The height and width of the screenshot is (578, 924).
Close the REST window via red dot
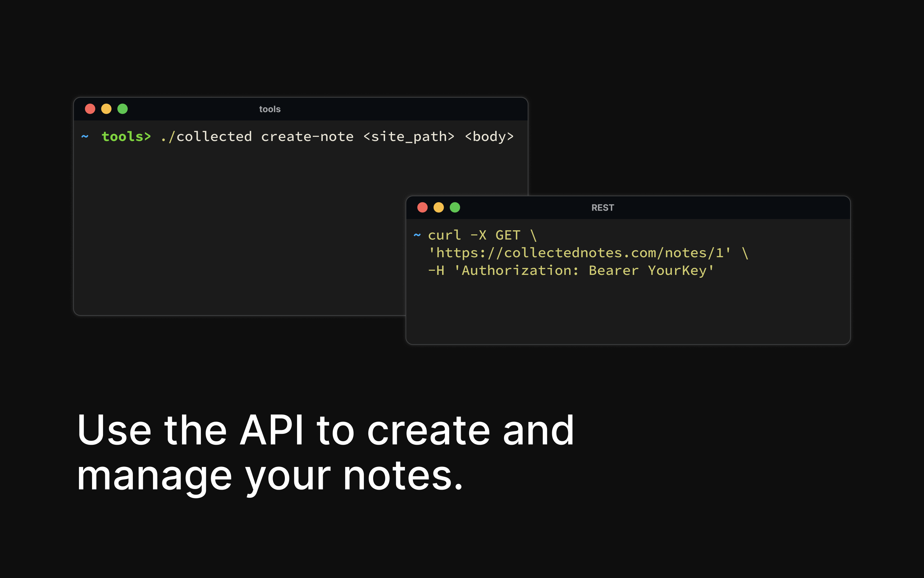click(422, 207)
